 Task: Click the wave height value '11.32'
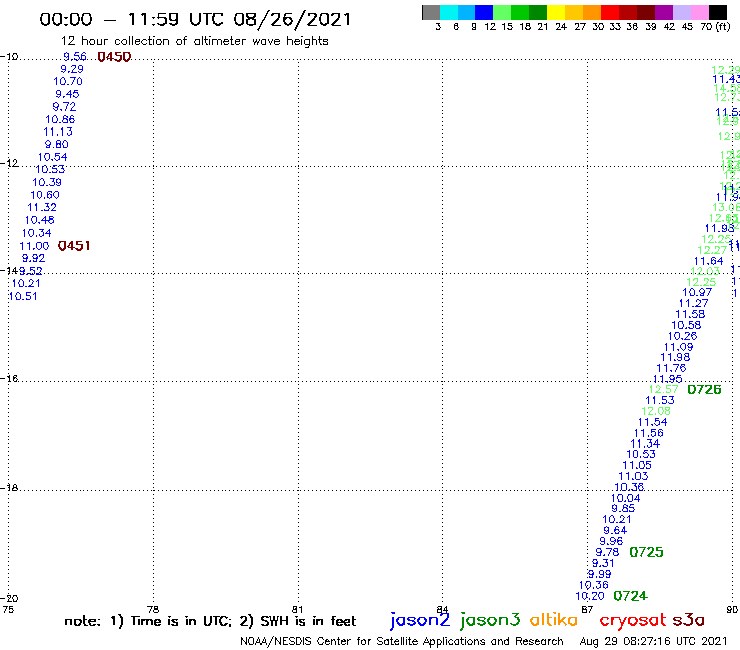pyautogui.click(x=42, y=207)
